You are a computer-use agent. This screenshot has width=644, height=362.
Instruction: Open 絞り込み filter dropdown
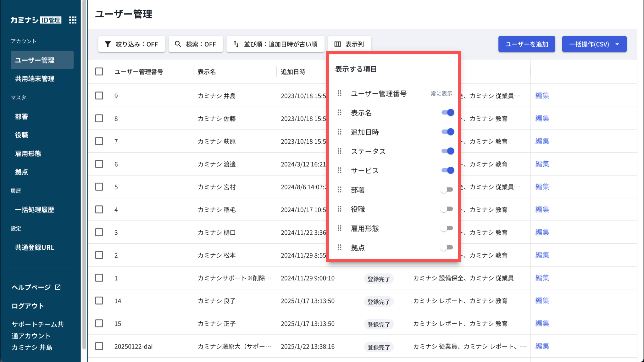tap(131, 44)
